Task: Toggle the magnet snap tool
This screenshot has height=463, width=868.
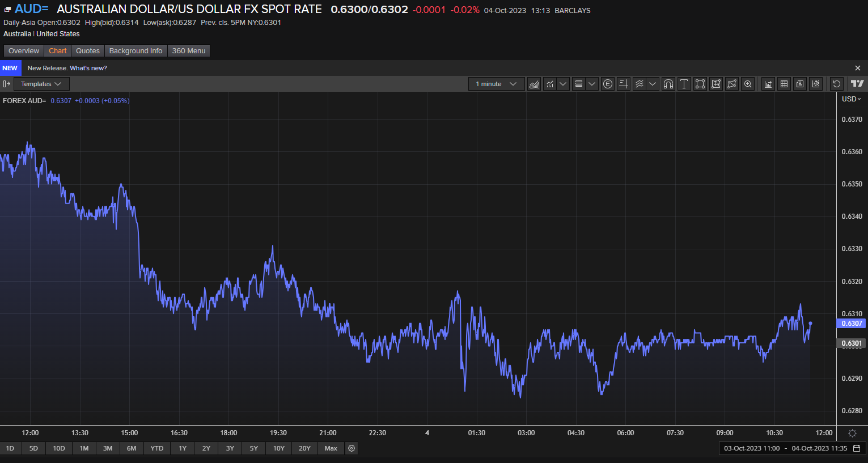Action: click(668, 84)
